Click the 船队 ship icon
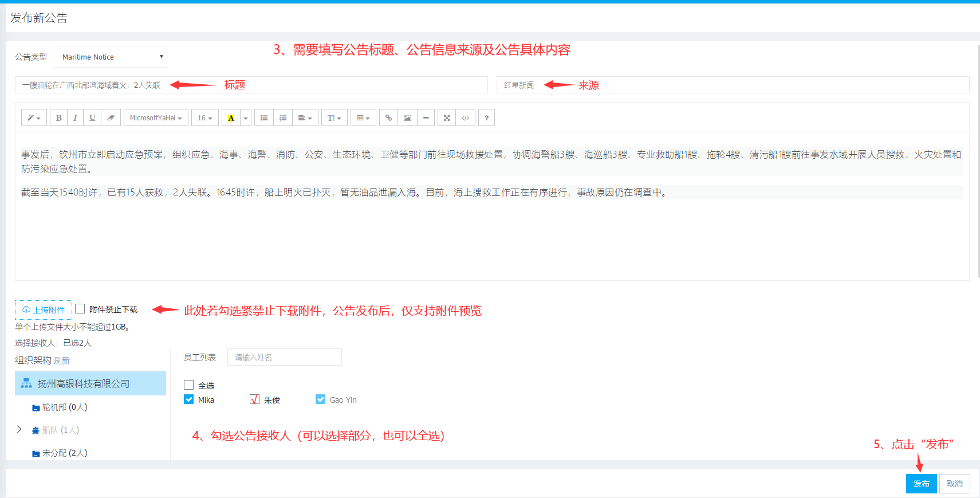 tap(36, 430)
